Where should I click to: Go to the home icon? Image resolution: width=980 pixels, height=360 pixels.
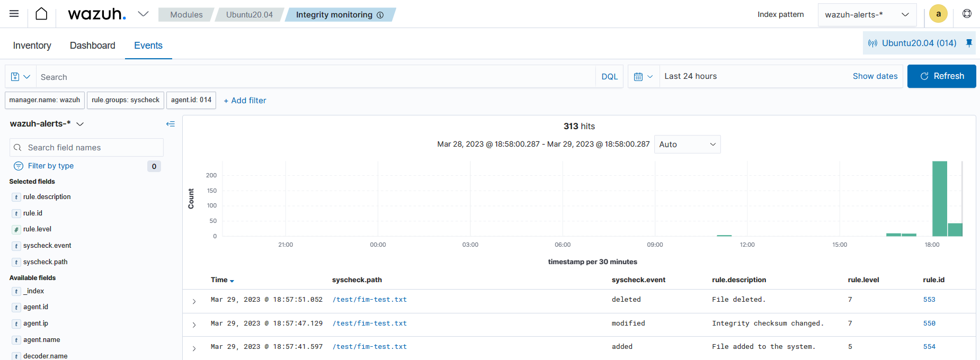pyautogui.click(x=41, y=14)
